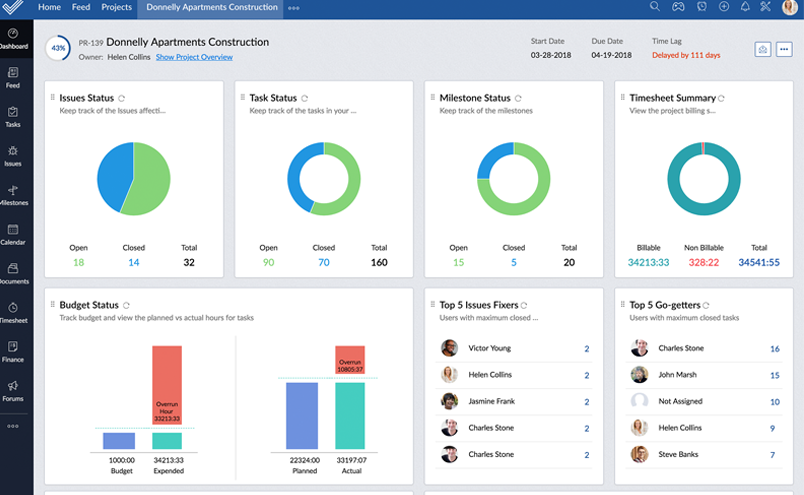Refresh the Budget Status widget
The width and height of the screenshot is (804, 495).
pos(126,306)
